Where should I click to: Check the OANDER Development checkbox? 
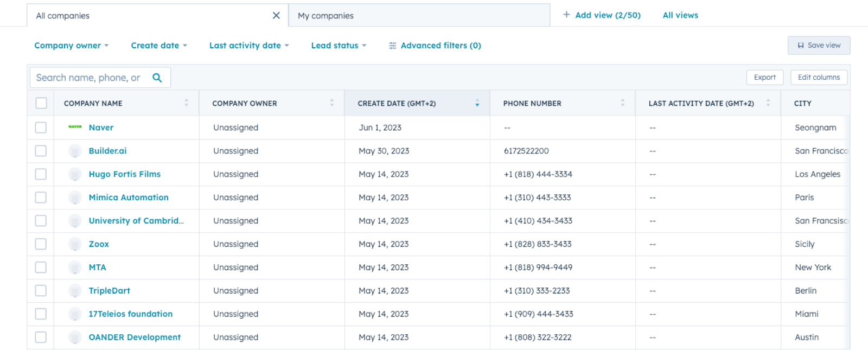point(41,338)
